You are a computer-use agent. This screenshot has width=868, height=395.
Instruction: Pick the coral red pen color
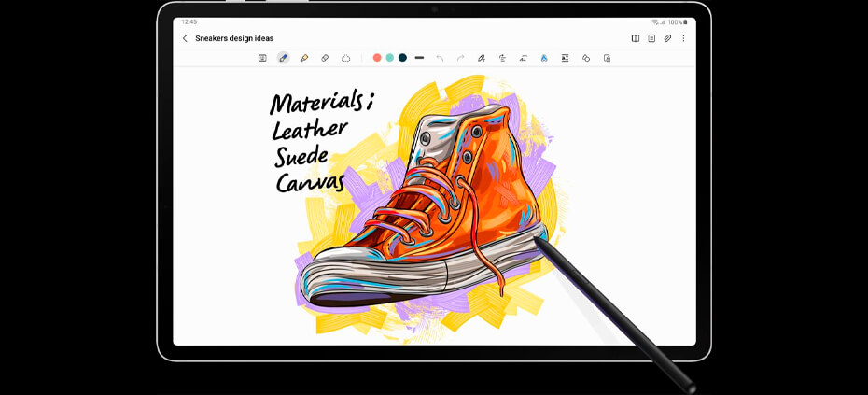(377, 58)
